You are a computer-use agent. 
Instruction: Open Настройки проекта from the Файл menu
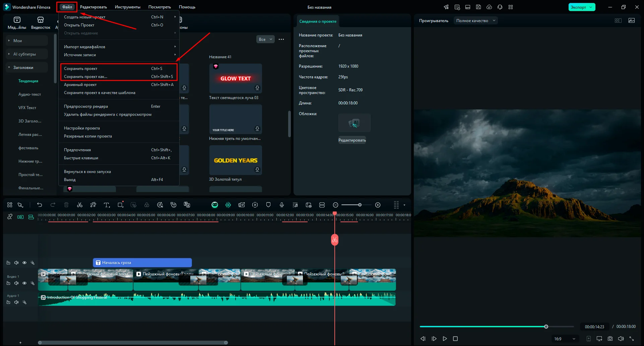pos(82,128)
